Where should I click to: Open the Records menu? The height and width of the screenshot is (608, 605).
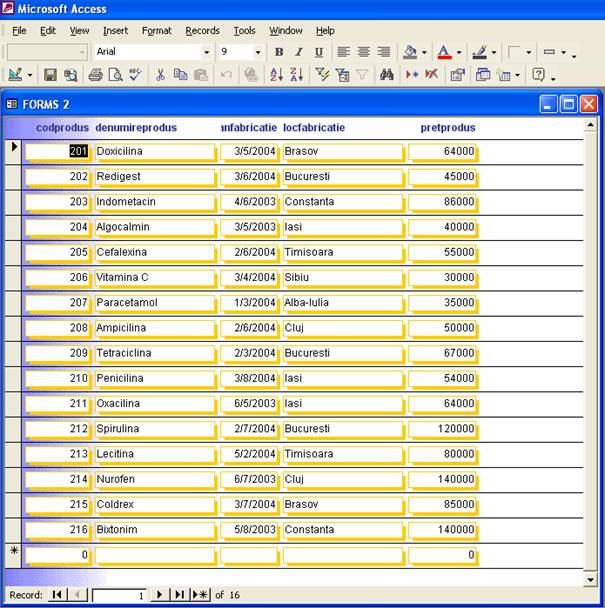[203, 31]
